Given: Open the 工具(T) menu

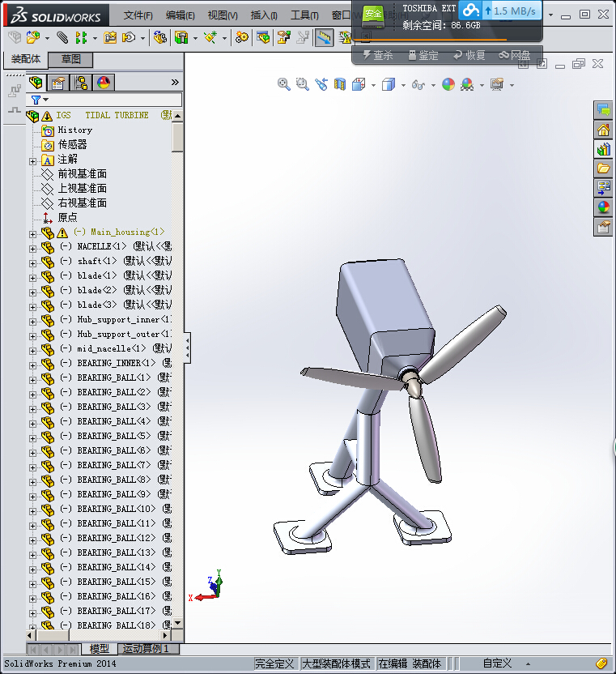Looking at the screenshot, I should [304, 15].
